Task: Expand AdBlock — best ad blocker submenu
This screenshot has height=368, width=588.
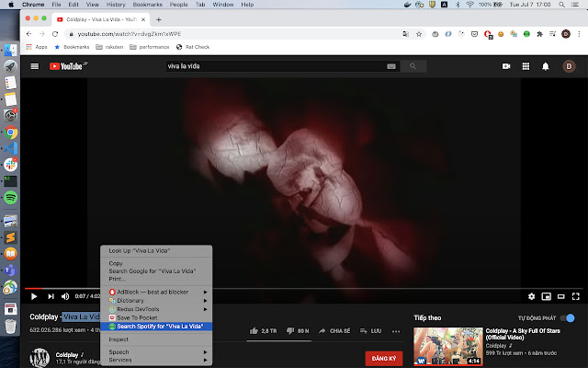Action: coord(156,292)
